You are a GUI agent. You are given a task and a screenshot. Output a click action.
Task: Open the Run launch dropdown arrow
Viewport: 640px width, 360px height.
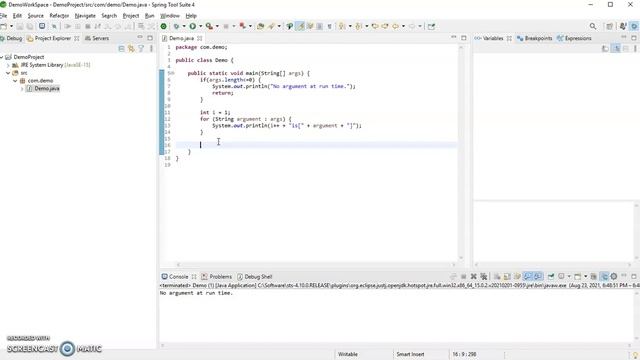[x=200, y=27]
